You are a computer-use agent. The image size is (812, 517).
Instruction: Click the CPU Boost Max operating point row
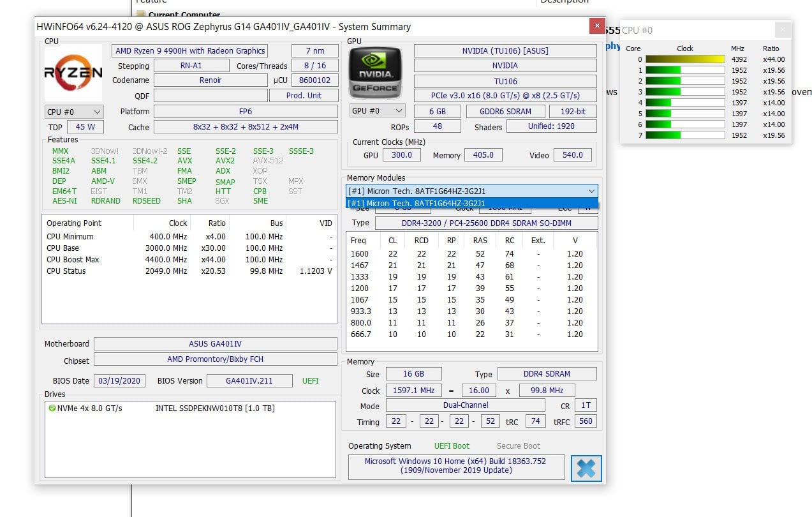pos(189,260)
